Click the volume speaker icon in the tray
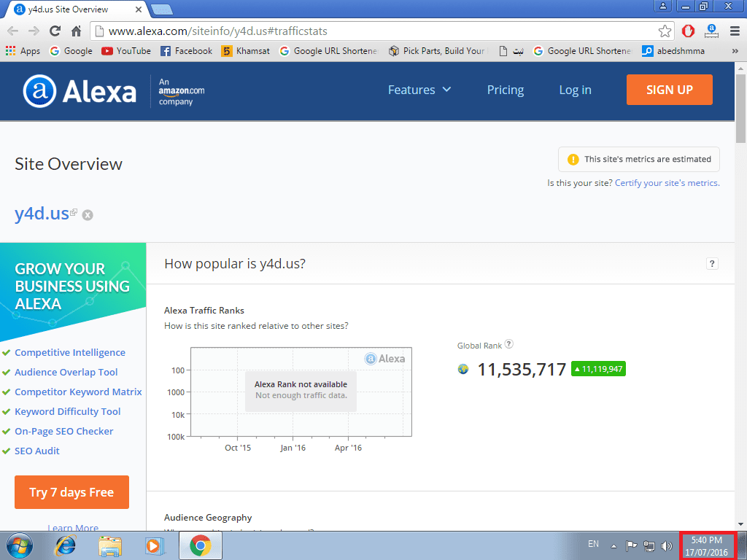Viewport: 747px width, 560px height. 667,545
